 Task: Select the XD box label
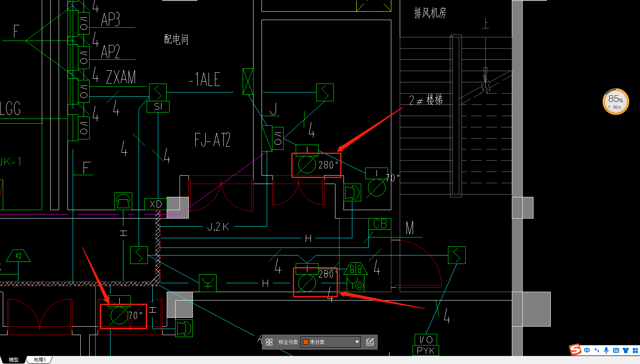click(x=156, y=204)
